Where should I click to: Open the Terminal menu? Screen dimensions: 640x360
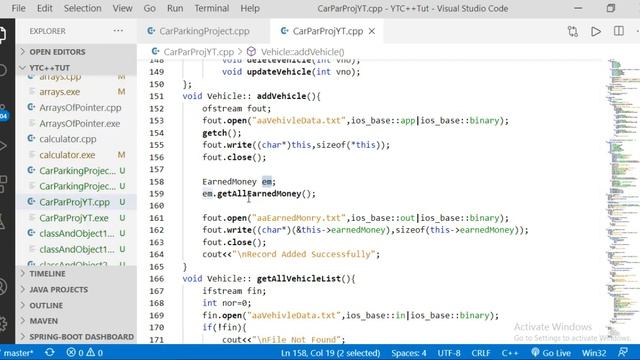point(211,8)
